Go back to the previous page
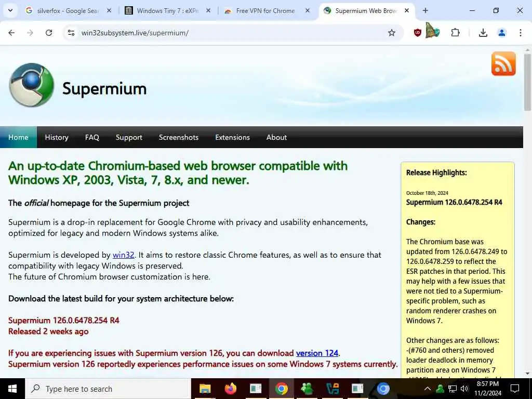Image resolution: width=532 pixels, height=399 pixels. 11,33
